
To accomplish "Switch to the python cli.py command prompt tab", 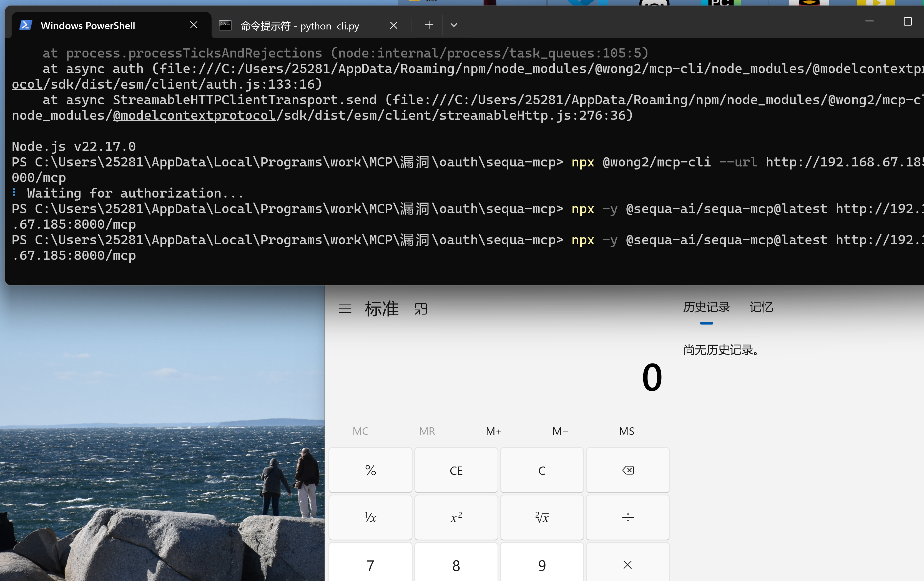I will point(299,26).
